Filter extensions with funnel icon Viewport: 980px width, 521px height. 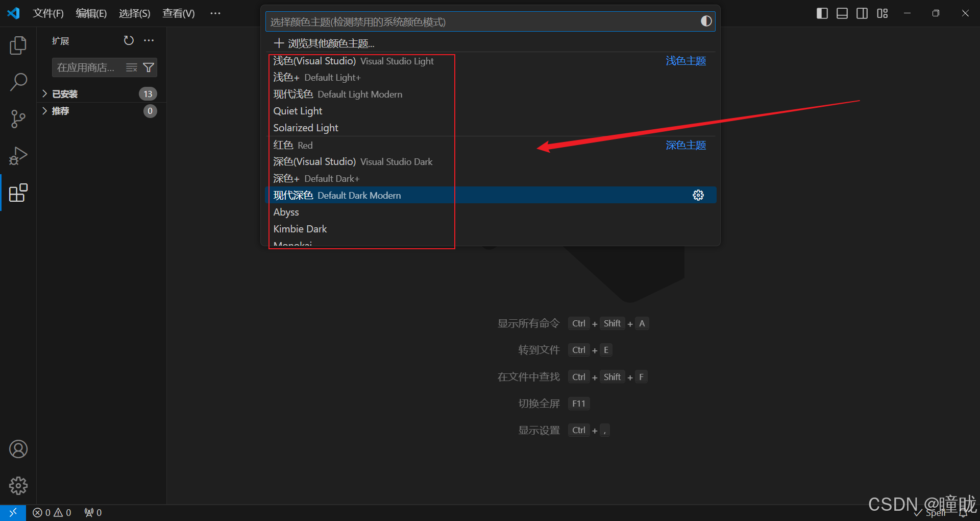coord(149,67)
